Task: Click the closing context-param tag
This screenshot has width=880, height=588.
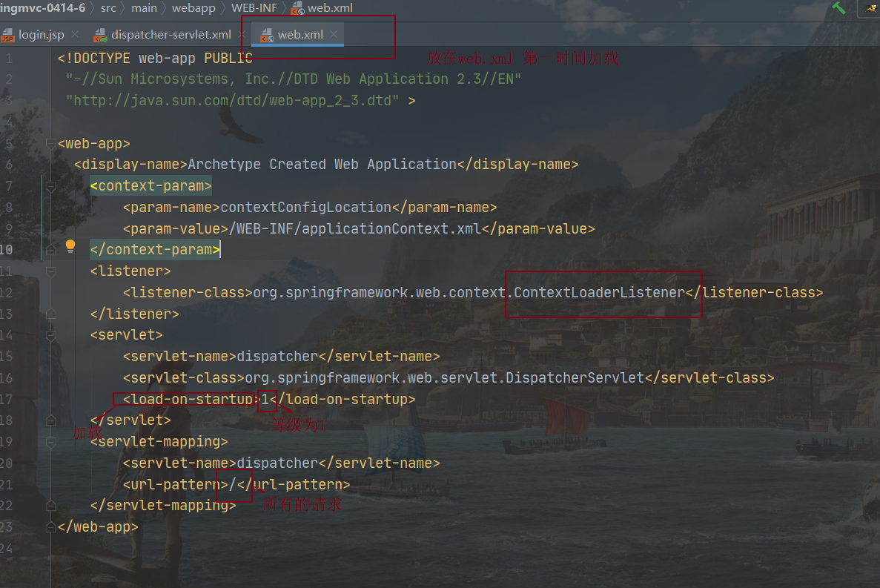Action: (155, 250)
